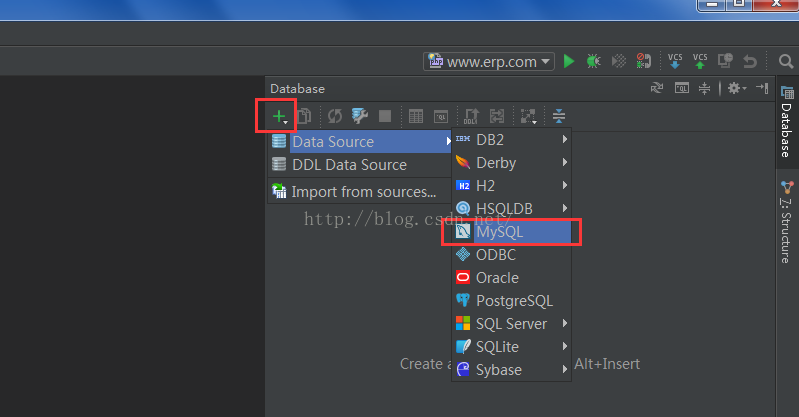Expand the Derby submenu arrow

(x=565, y=162)
